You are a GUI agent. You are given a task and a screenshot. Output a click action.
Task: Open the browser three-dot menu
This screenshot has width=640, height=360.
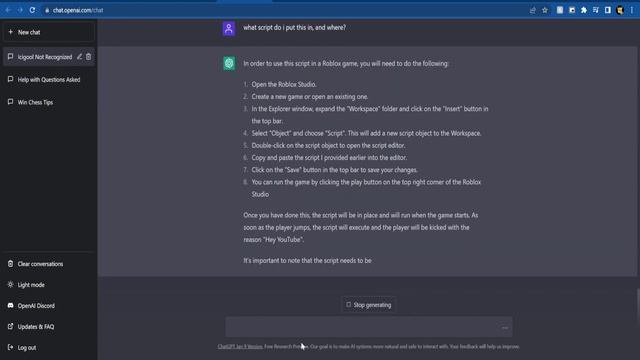click(x=631, y=10)
